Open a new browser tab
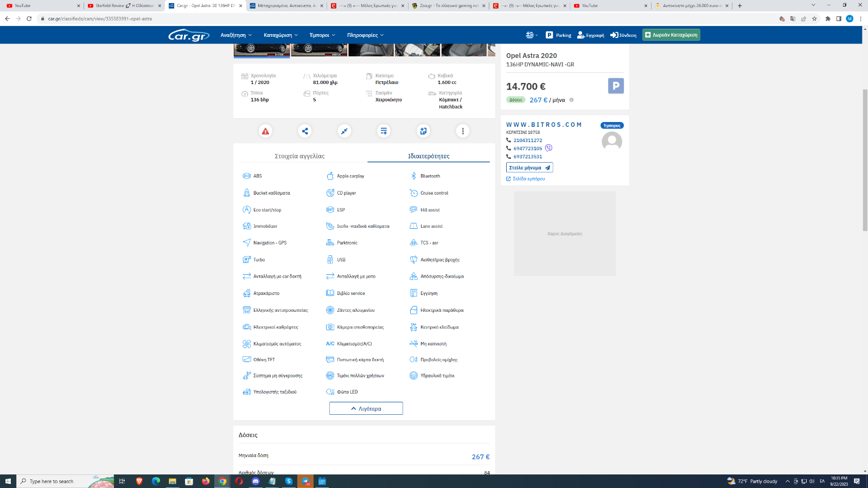 tap(739, 5)
